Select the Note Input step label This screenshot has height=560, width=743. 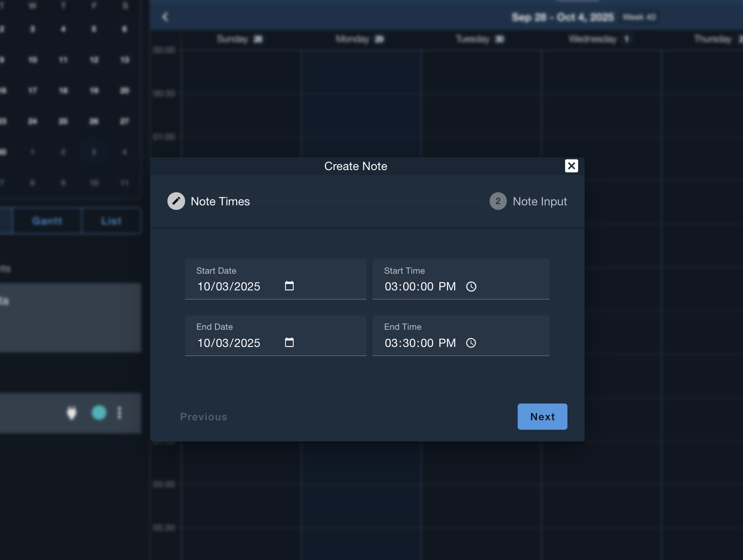click(x=539, y=201)
